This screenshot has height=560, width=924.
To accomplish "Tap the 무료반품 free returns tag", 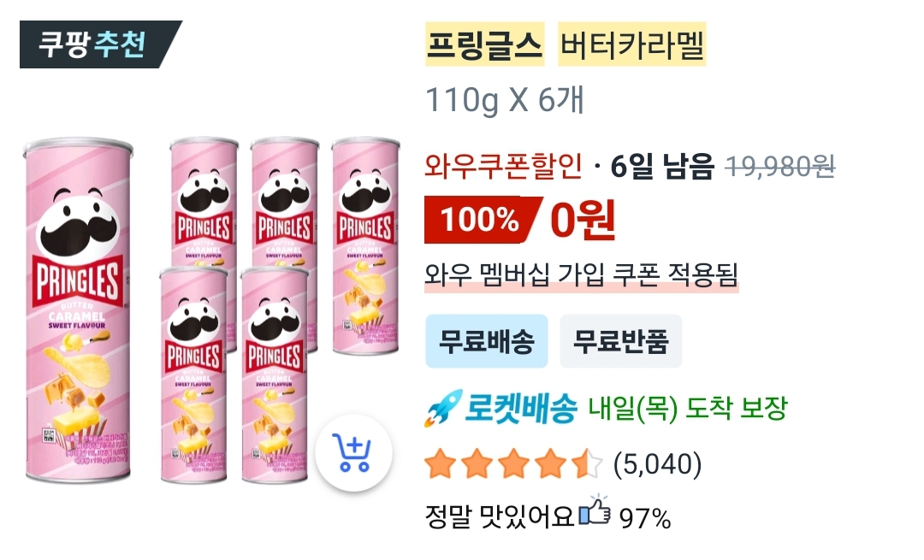I will click(620, 341).
